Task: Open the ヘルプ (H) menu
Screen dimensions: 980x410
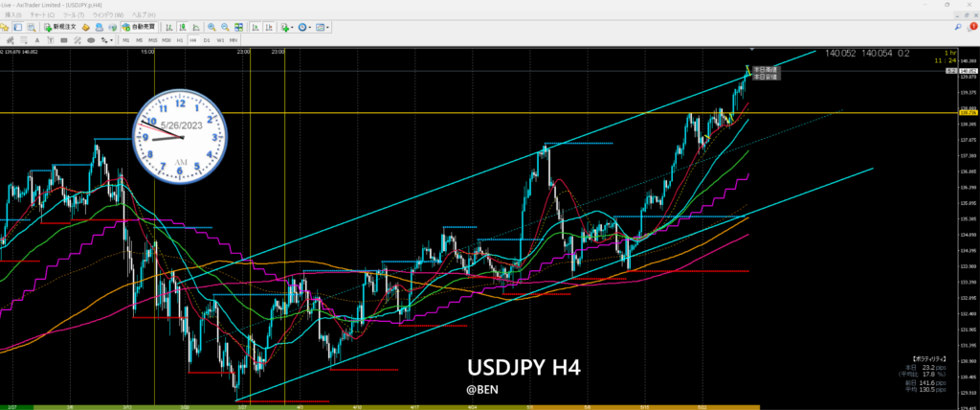Action: click(x=145, y=16)
